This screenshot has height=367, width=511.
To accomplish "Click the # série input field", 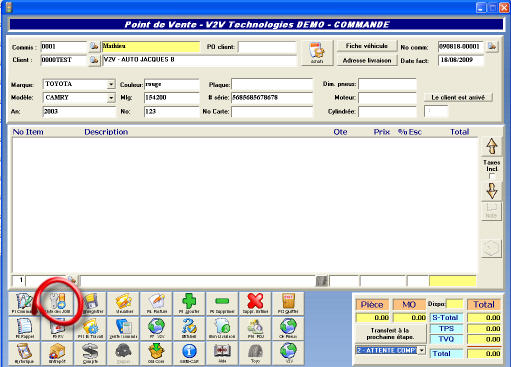I will point(272,98).
